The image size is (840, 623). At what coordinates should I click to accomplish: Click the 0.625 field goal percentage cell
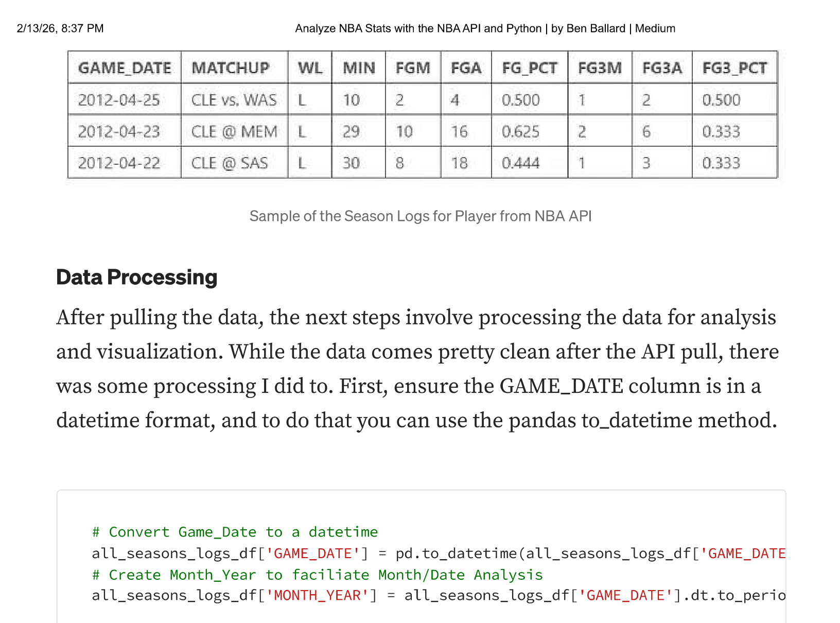pyautogui.click(x=520, y=132)
